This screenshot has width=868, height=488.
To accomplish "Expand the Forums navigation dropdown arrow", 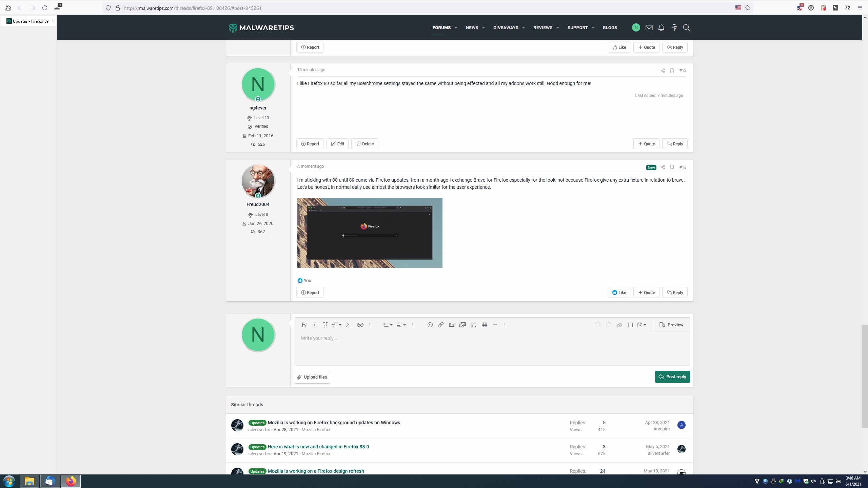I will 456,28.
